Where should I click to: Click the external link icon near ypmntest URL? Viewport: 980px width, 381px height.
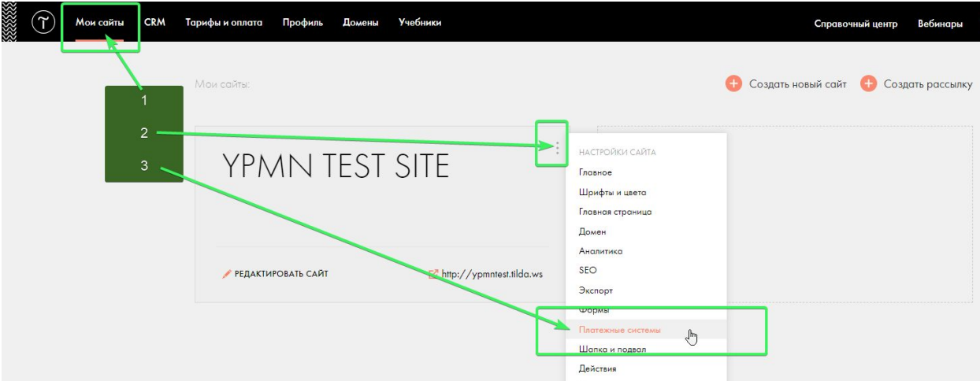[432, 275]
